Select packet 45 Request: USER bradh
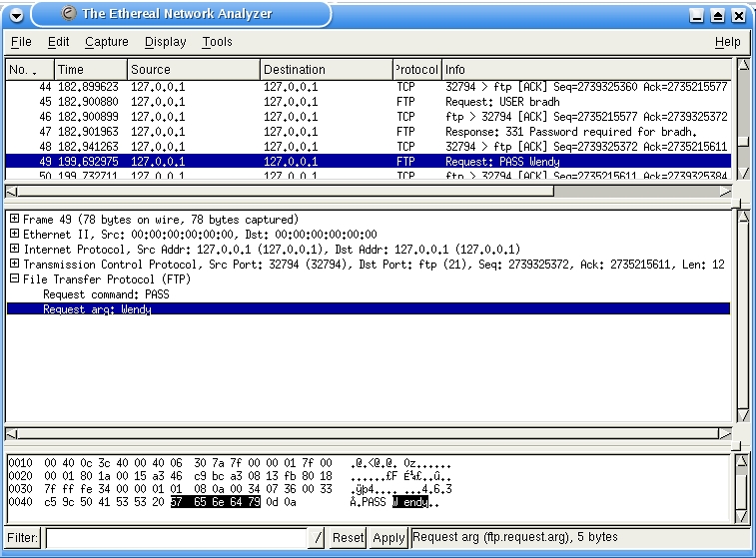 368,102
